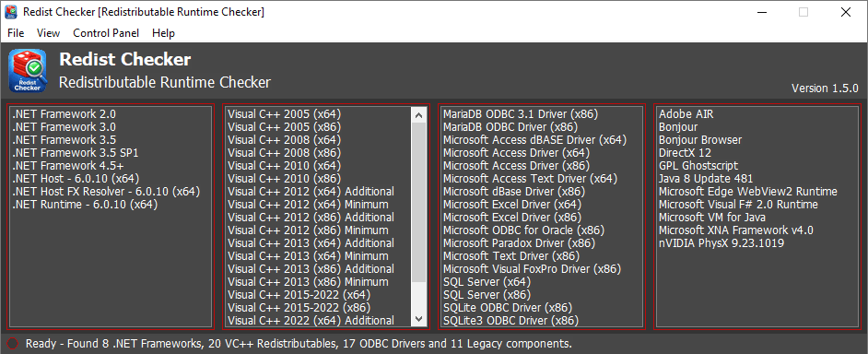Close the Redist Checker window
Screen dimensions: 868x354
click(x=845, y=12)
